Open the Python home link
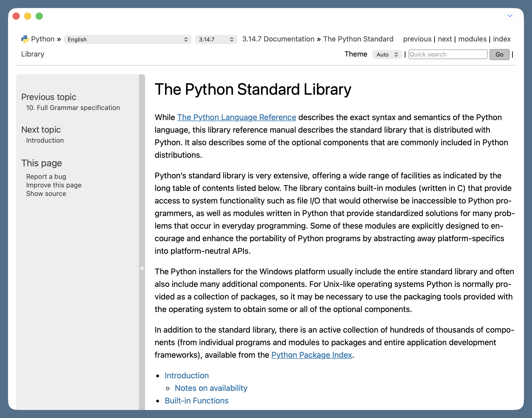 tap(43, 39)
